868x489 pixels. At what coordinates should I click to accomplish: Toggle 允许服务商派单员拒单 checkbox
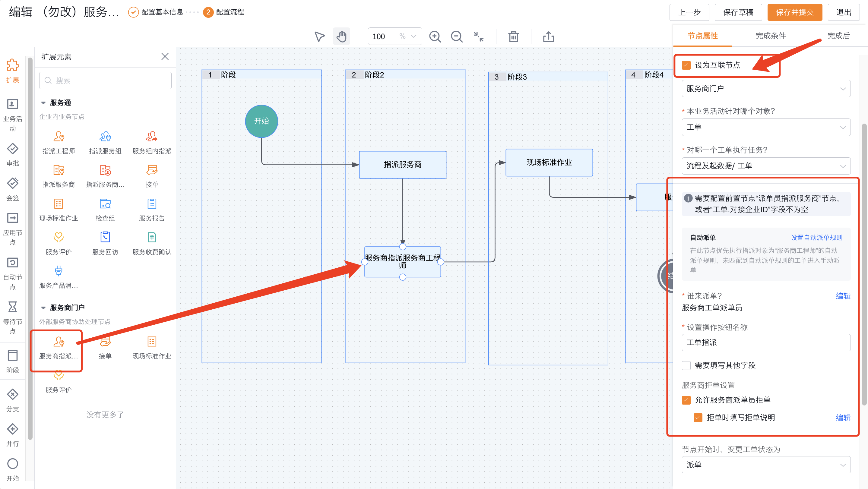[686, 400]
